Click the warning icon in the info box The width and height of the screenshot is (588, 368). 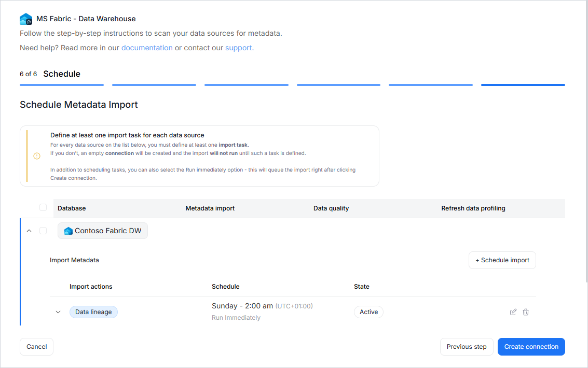pos(37,156)
